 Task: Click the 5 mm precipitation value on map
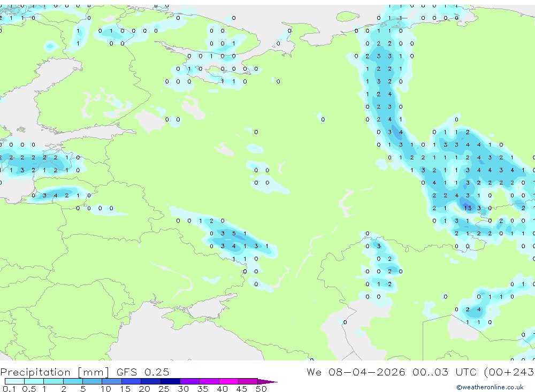(234, 233)
